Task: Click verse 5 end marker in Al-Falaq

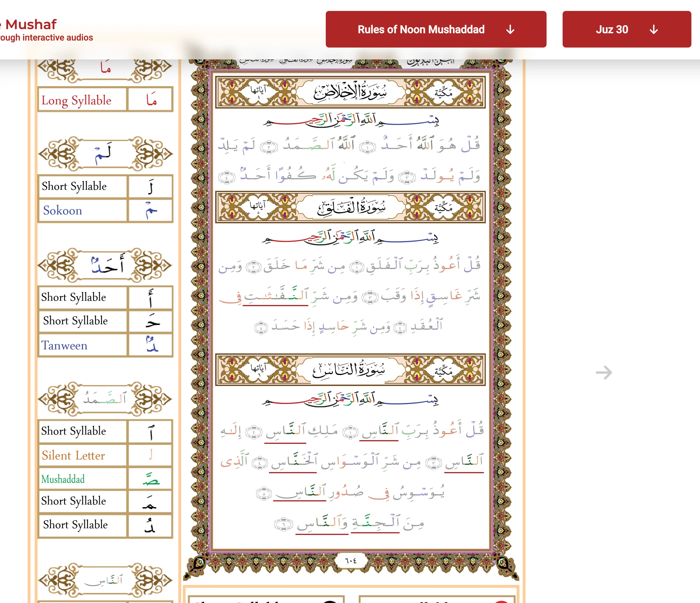Action: coord(261,328)
